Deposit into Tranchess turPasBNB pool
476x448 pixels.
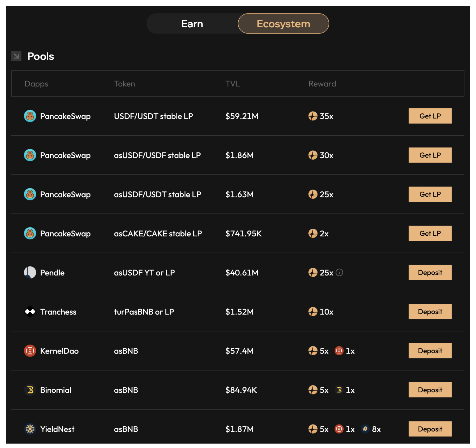click(430, 312)
